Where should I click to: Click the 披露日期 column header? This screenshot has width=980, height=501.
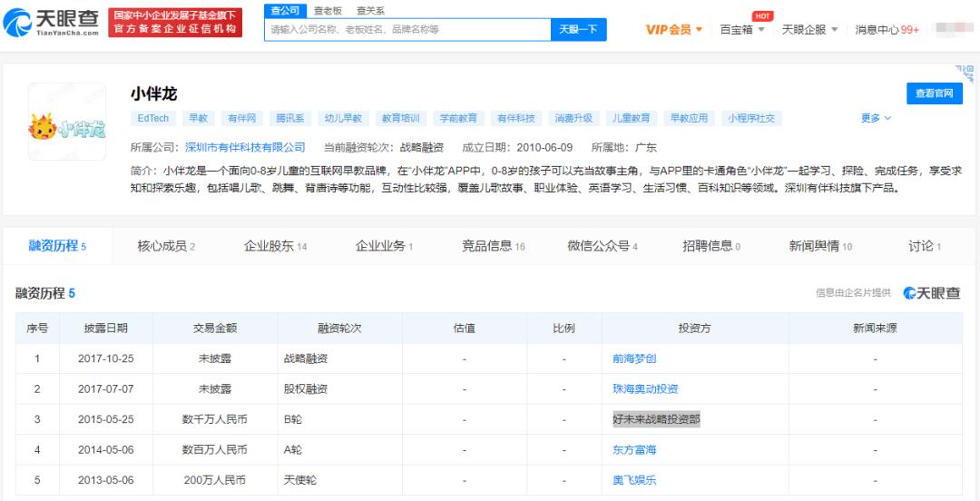(106, 329)
